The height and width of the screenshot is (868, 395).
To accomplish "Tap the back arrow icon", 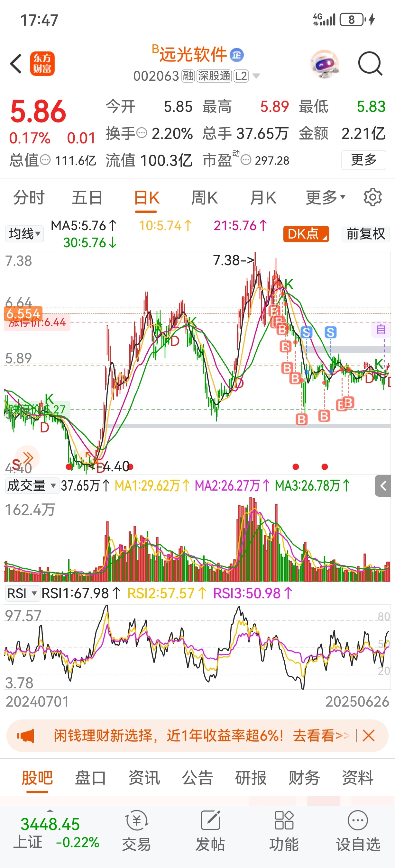I will click(x=16, y=63).
